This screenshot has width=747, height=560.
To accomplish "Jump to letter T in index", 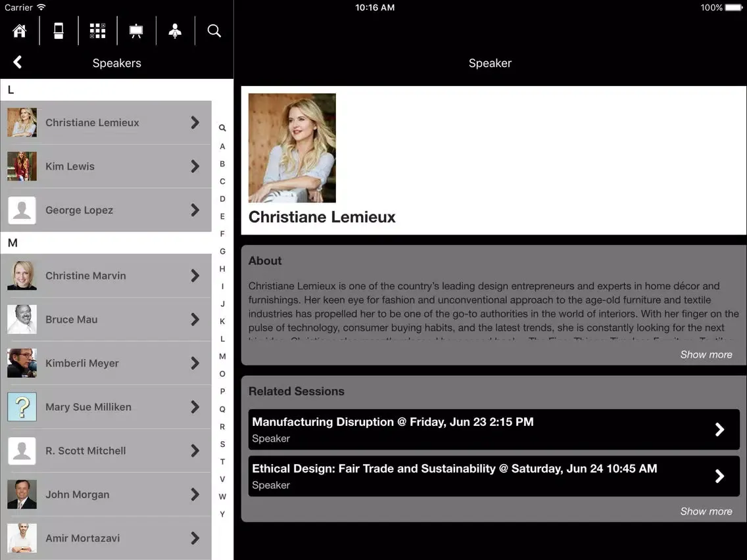I will (x=222, y=462).
